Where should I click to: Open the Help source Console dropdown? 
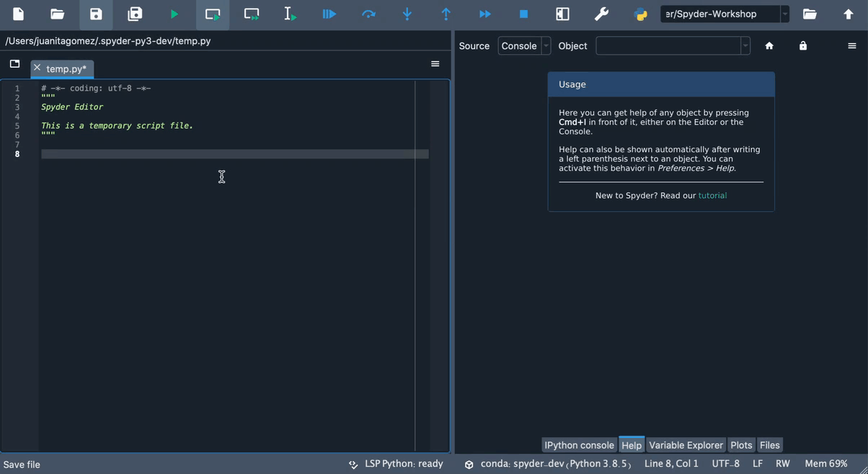[x=546, y=45]
